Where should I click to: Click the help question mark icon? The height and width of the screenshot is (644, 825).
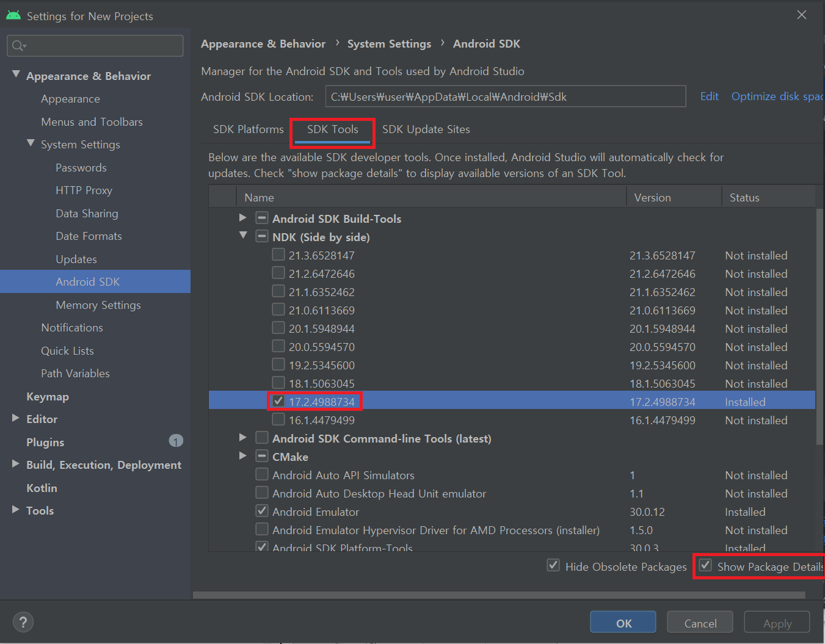click(x=23, y=622)
